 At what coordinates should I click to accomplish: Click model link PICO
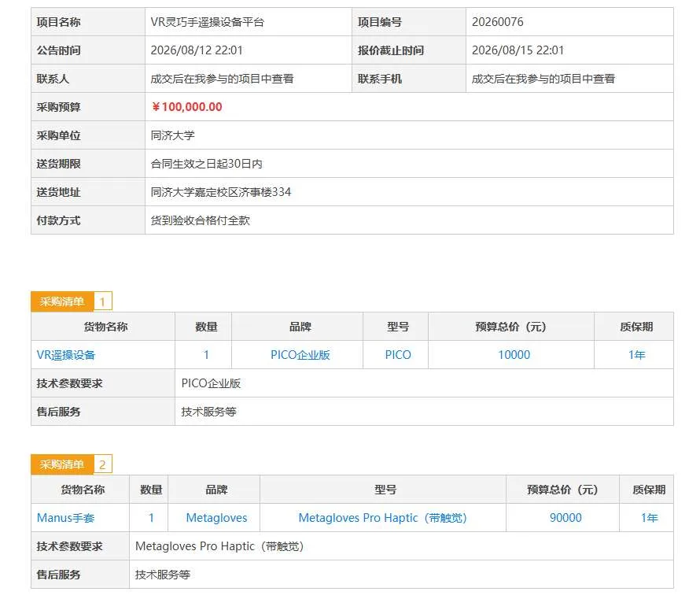tap(398, 355)
